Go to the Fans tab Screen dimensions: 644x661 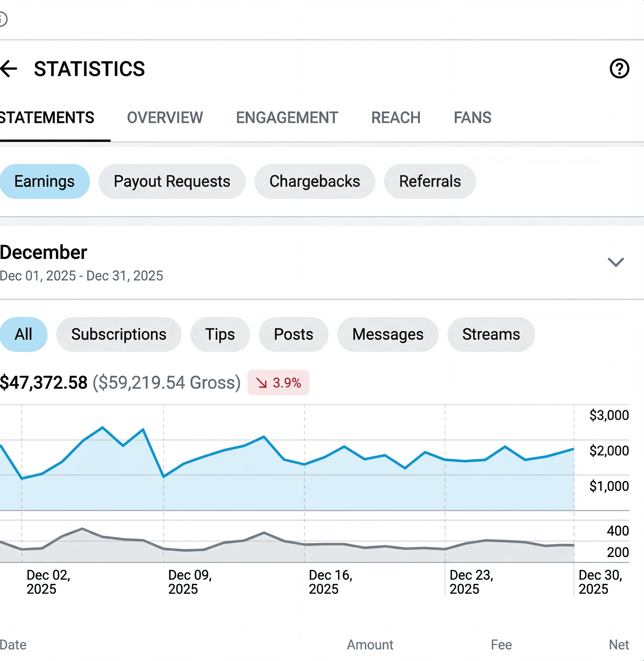coord(472,118)
